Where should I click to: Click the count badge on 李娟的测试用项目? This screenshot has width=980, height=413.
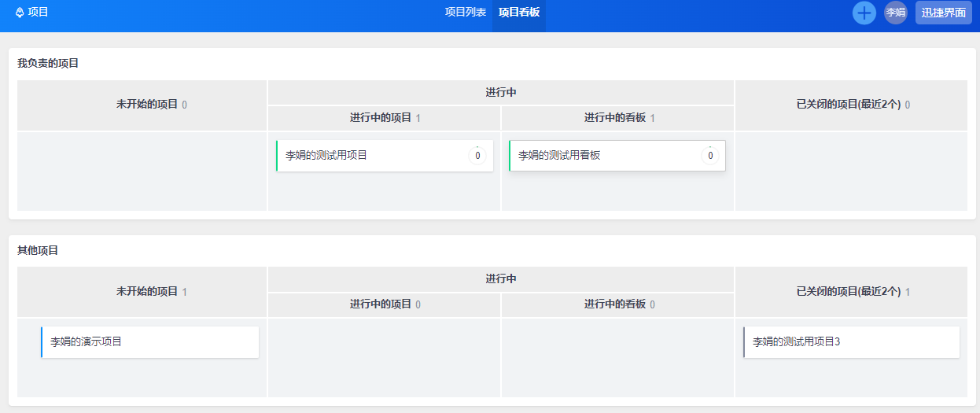(x=477, y=156)
